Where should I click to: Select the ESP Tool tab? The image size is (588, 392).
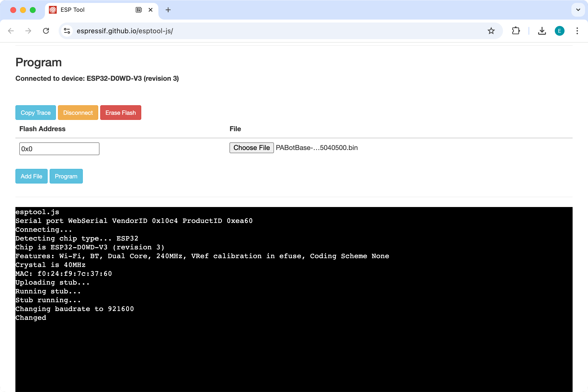(90, 10)
